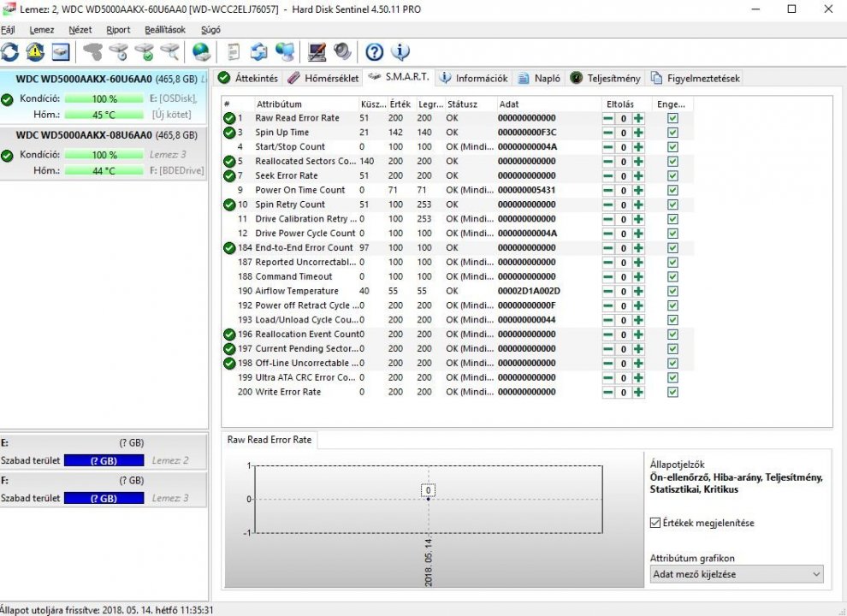Open the Nézet menu

(80, 30)
